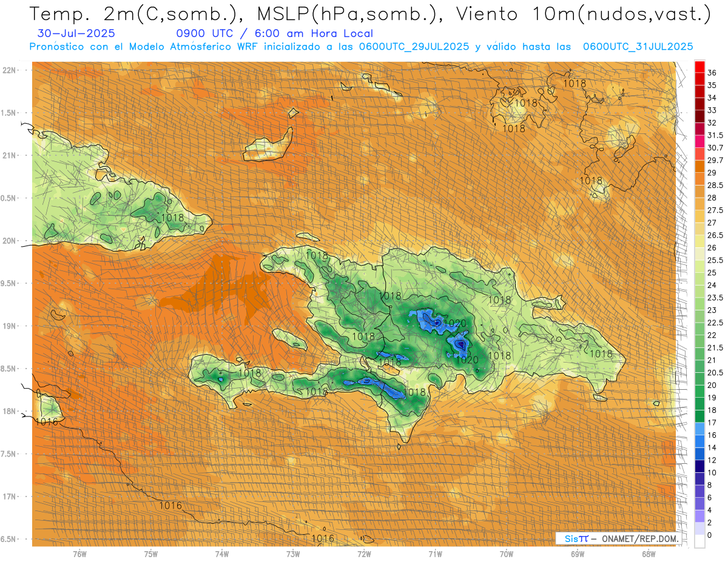Click the 19N latitude axis label
The image size is (728, 562).
pos(9,326)
